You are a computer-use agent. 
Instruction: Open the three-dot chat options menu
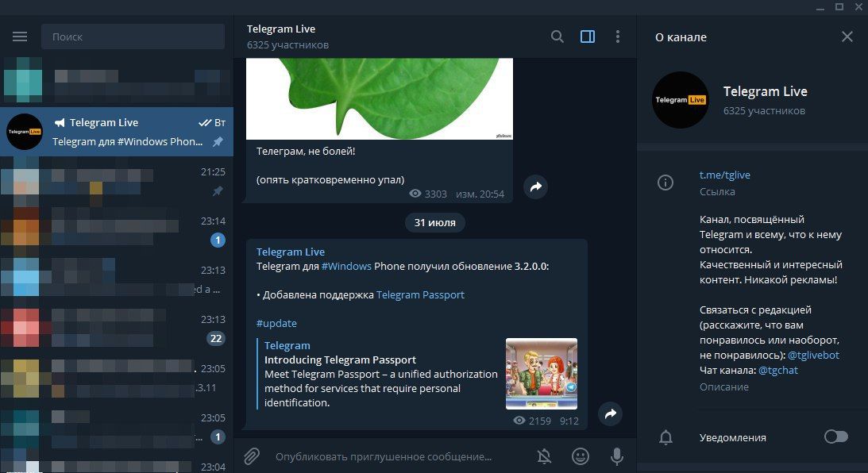[x=618, y=37]
